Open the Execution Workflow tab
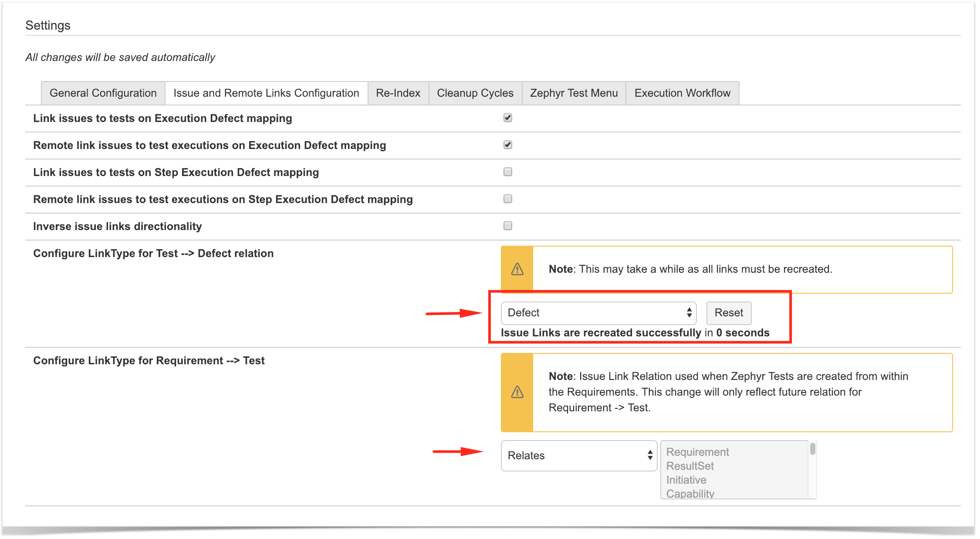 pyautogui.click(x=683, y=93)
